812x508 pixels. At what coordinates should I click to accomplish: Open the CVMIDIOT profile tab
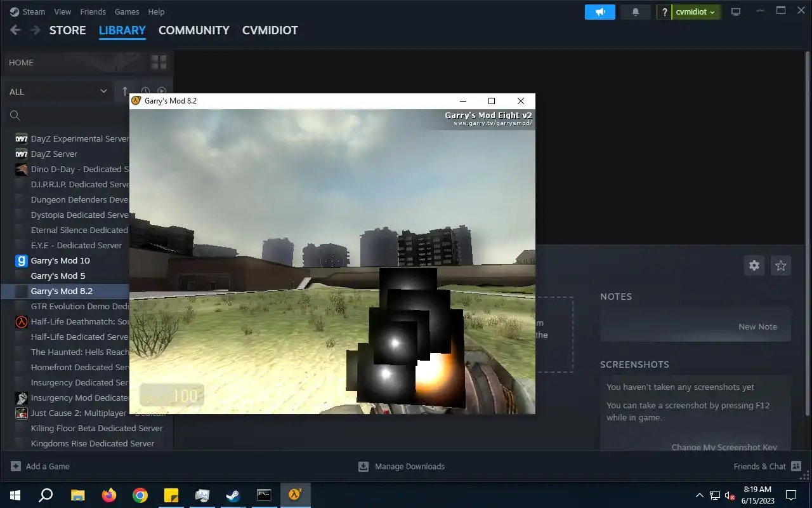pos(270,30)
